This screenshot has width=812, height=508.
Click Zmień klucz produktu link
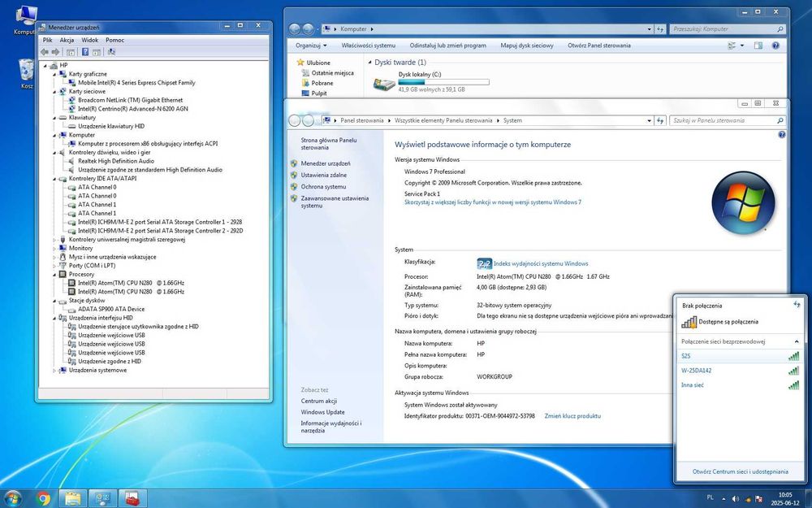pos(572,416)
